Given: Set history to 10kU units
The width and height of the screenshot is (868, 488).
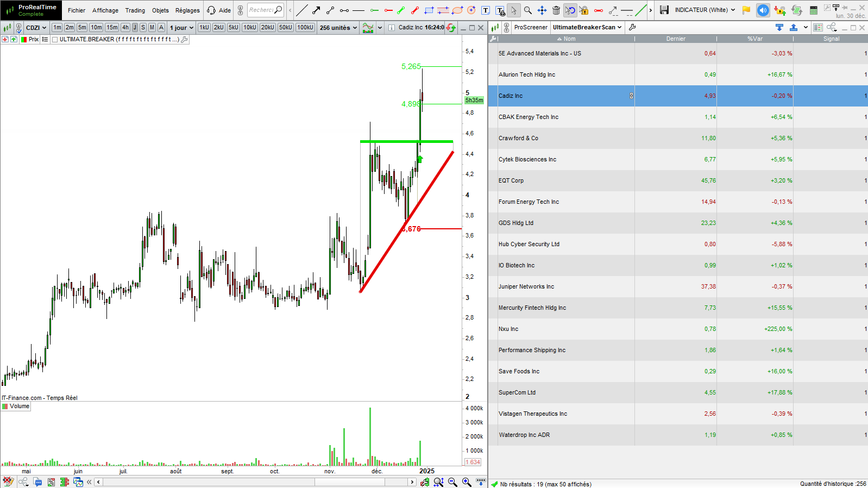Looking at the screenshot, I should coord(250,27).
